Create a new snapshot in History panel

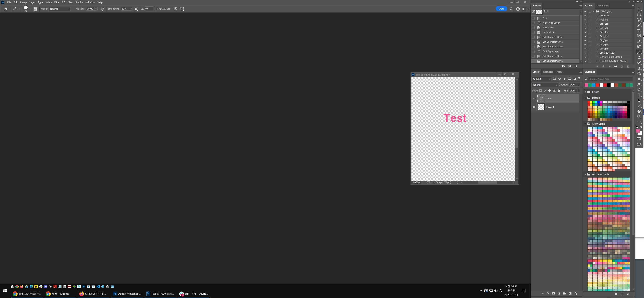pyautogui.click(x=570, y=66)
